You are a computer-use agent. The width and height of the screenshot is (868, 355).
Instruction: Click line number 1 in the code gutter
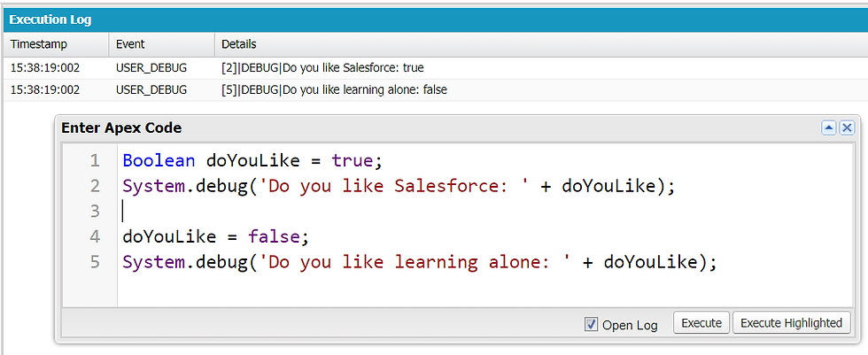point(95,161)
